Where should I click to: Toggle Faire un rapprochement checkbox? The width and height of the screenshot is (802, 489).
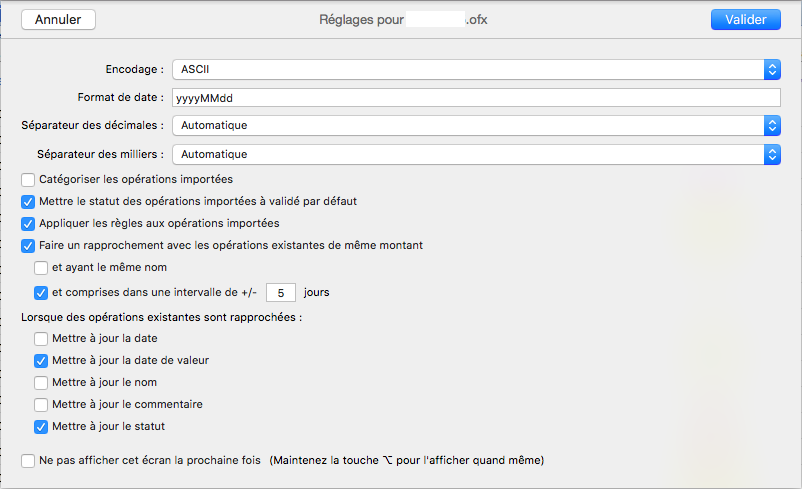point(28,245)
